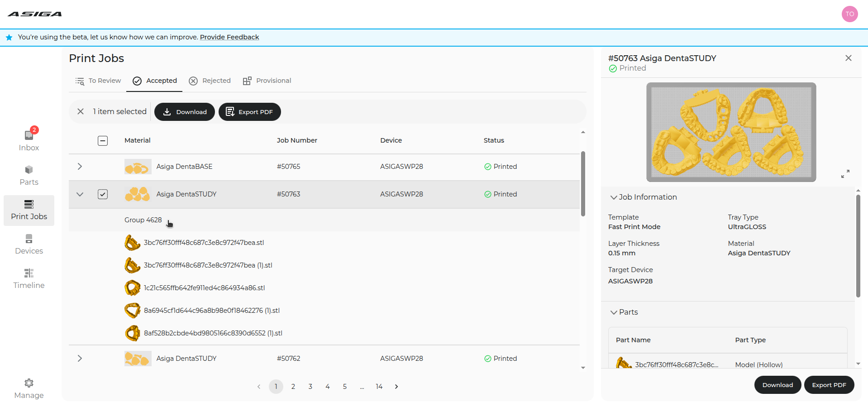Collapse job #50763 row

tap(80, 194)
